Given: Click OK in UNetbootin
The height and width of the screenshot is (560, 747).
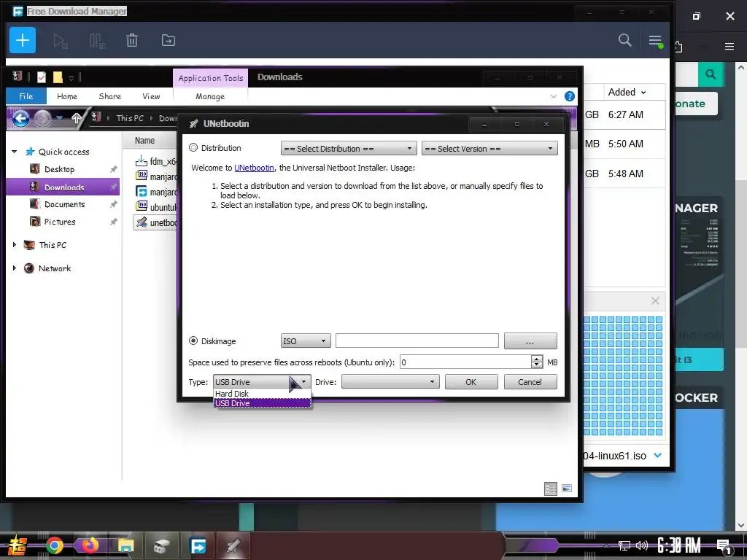Looking at the screenshot, I should click(x=471, y=382).
